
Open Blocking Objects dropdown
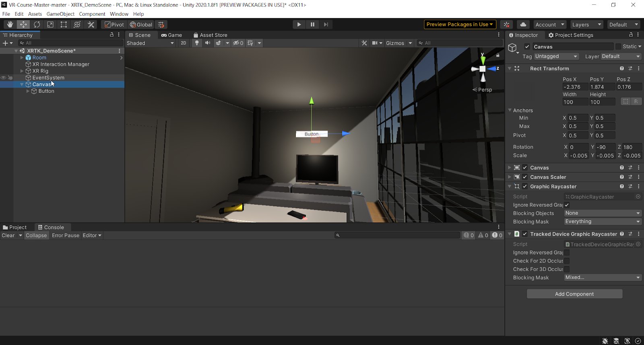click(603, 213)
